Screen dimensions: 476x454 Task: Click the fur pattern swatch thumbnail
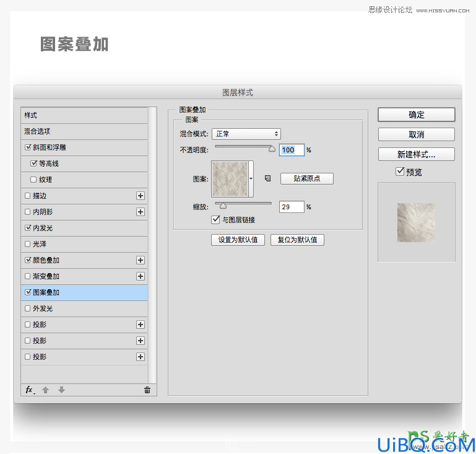point(230,179)
